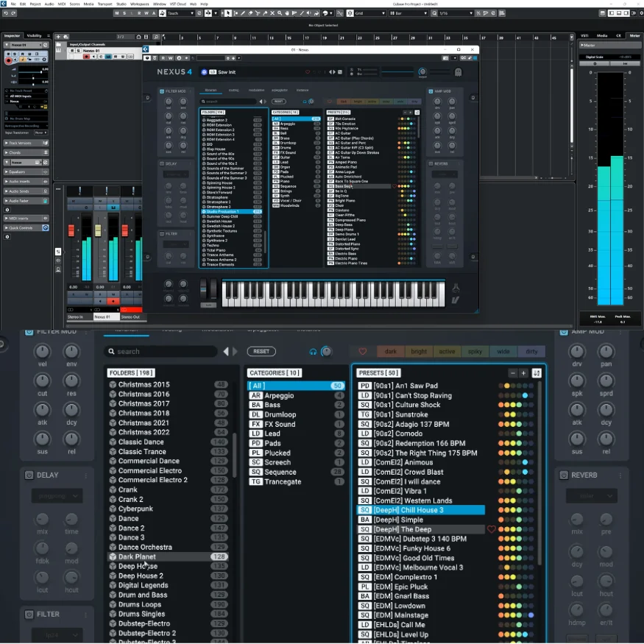The height and width of the screenshot is (644, 644).
Task: Enable Write automation in Nexus plugin window
Action: [169, 57]
